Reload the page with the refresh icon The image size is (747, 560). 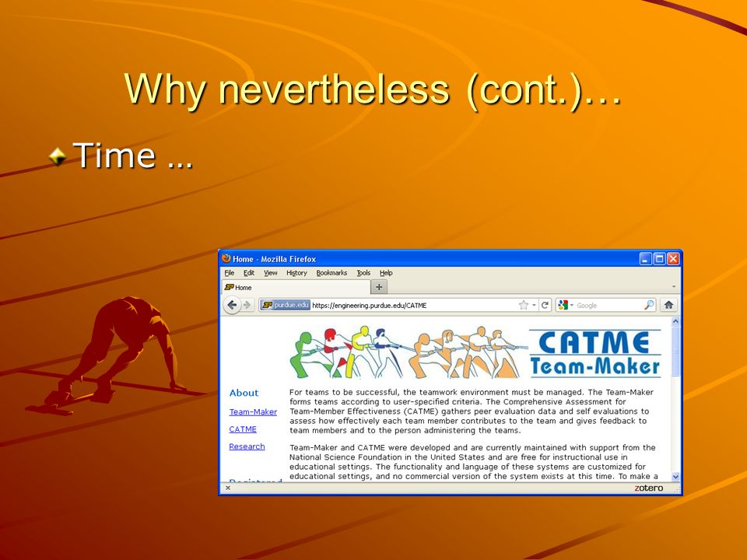coord(545,305)
